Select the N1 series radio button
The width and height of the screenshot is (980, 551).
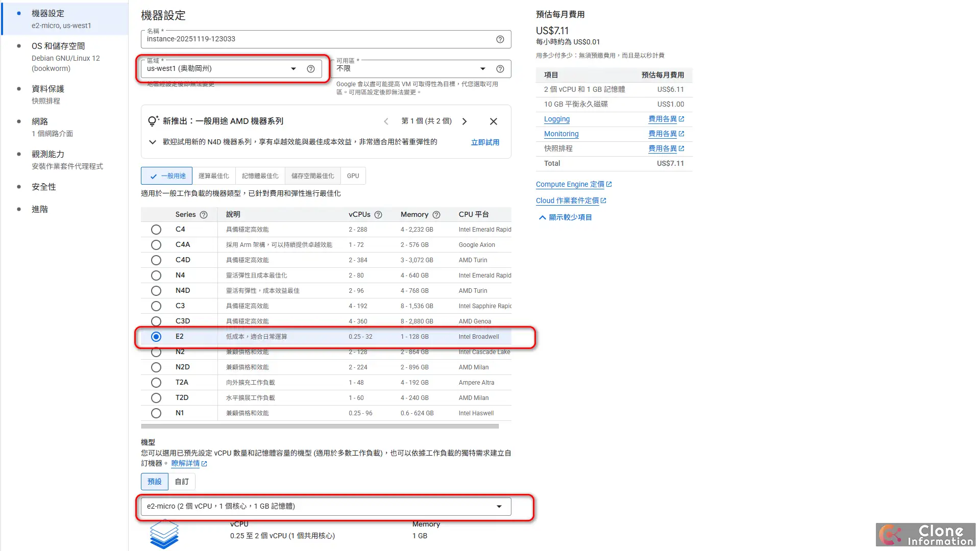pos(156,413)
